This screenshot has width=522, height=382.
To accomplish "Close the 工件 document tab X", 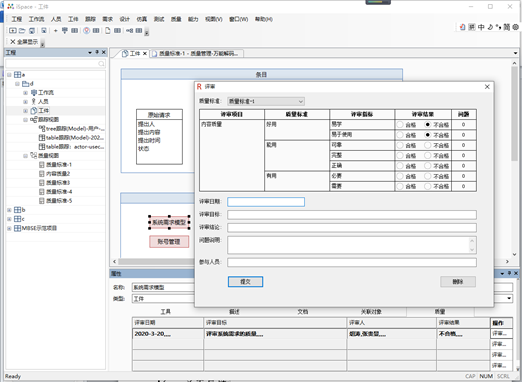I will pyautogui.click(x=145, y=53).
